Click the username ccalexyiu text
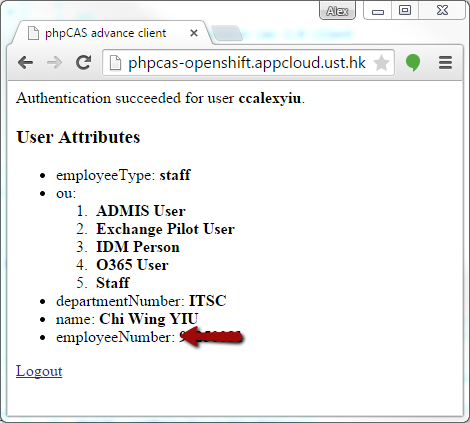Viewport: 470px width, 423px height. (x=270, y=98)
